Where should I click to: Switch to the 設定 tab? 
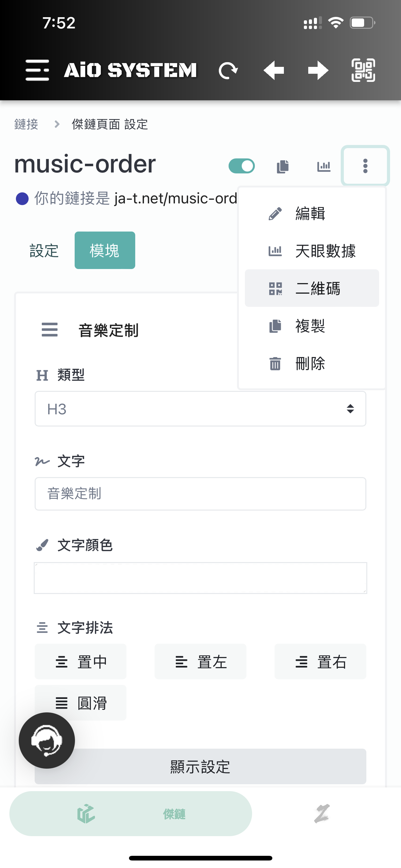(44, 250)
